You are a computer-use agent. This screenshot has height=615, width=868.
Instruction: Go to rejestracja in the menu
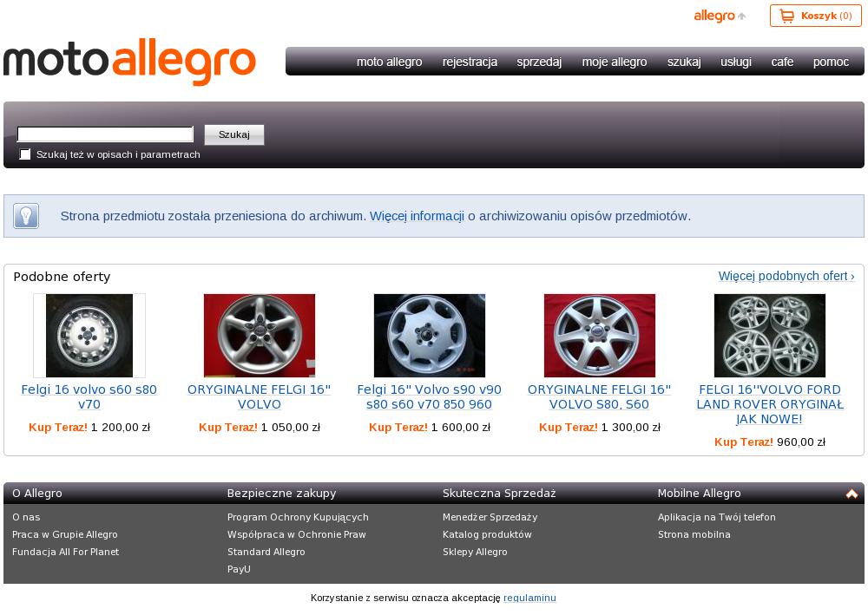(470, 62)
